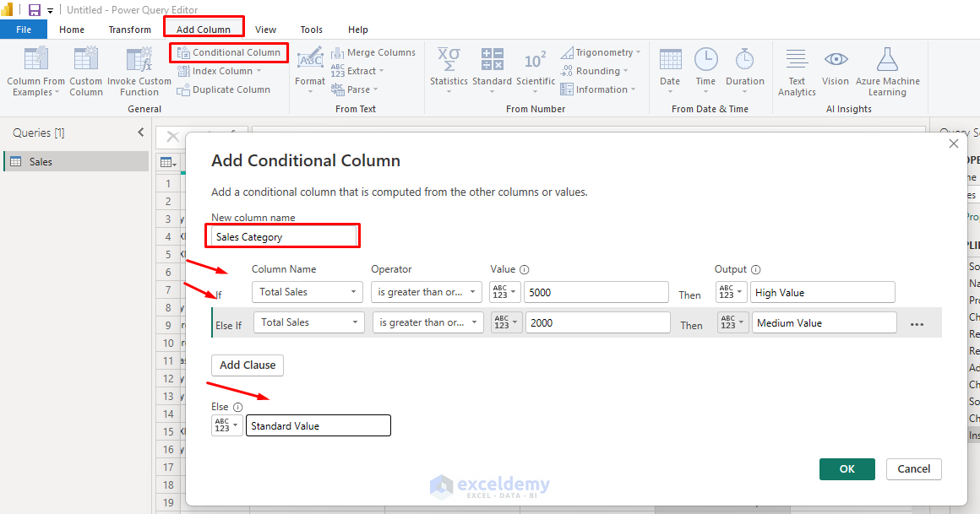Screen dimensions: 980x514
Task: Expand the Information dropdown
Action: (598, 90)
